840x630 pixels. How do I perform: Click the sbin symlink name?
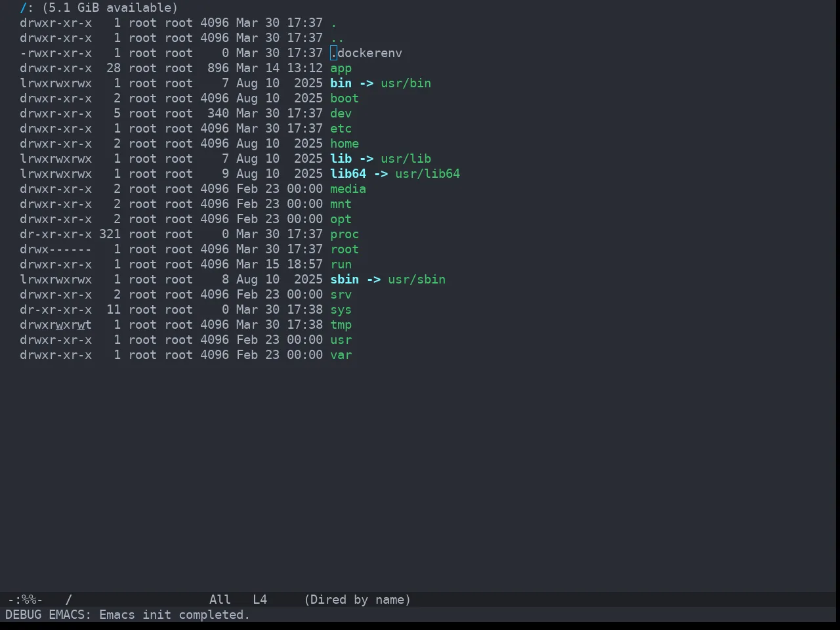(345, 280)
